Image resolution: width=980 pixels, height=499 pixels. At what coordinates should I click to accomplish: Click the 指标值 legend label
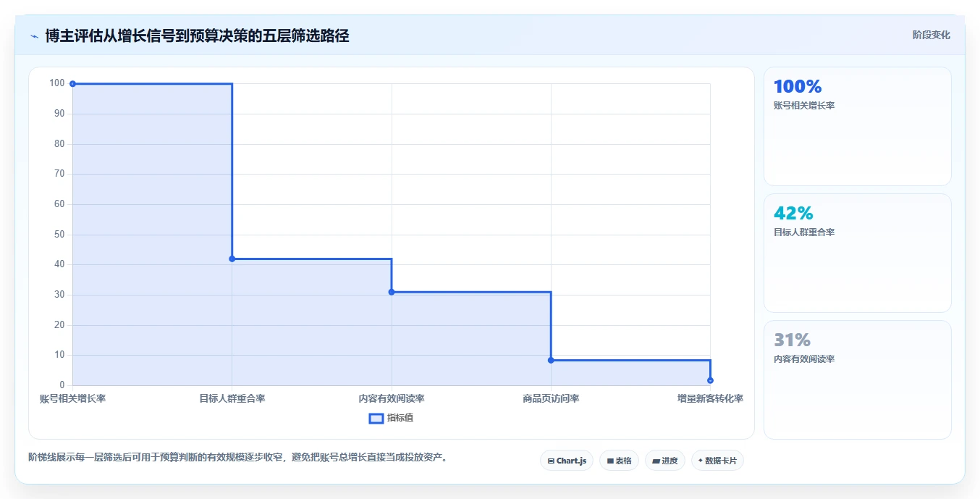click(400, 418)
